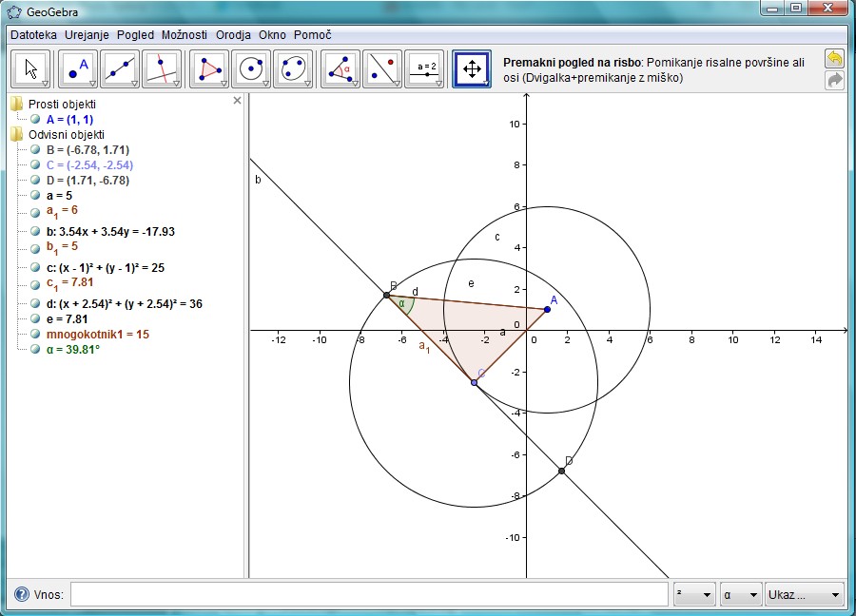Pick the Perpendicular line tool
Image resolution: width=856 pixels, height=616 pixels.
point(162,69)
